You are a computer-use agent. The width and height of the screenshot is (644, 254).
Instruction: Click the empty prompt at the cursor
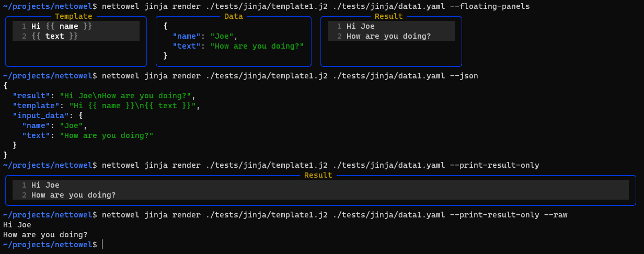click(x=102, y=245)
